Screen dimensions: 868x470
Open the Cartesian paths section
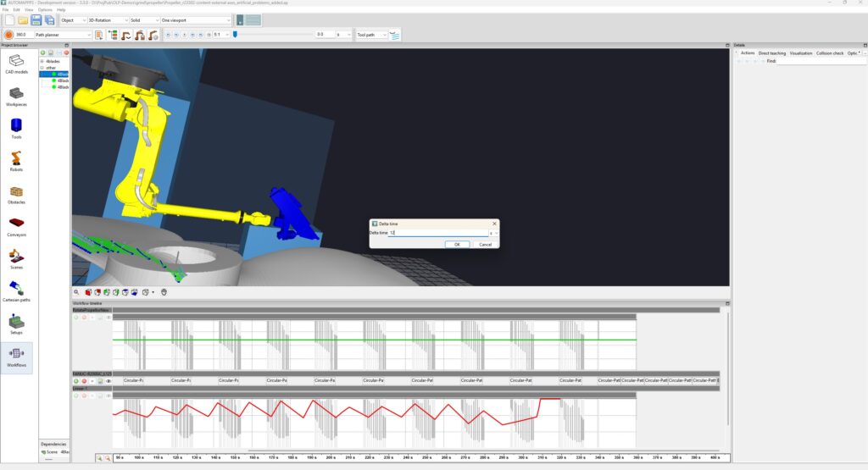click(17, 291)
